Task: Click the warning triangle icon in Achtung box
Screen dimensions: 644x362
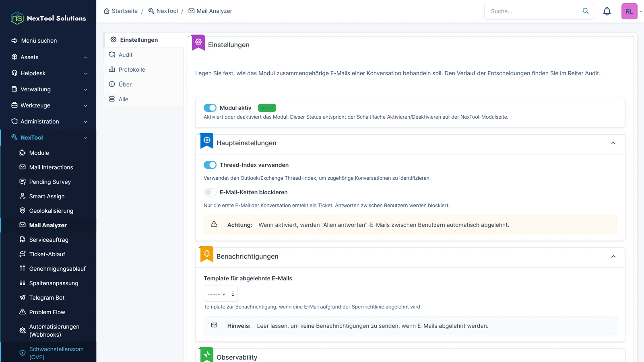Action: [214, 224]
